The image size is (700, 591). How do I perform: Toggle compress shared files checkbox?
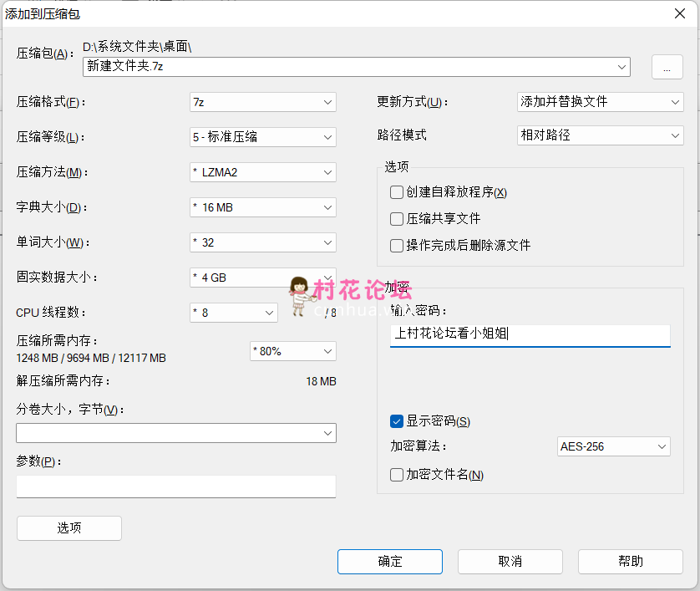[397, 219]
